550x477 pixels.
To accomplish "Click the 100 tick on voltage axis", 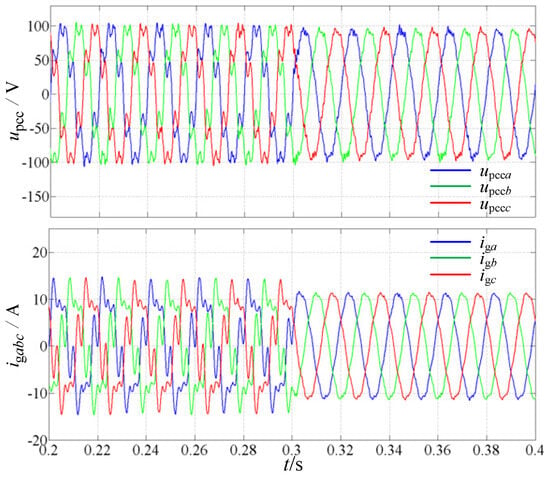I will (x=38, y=26).
